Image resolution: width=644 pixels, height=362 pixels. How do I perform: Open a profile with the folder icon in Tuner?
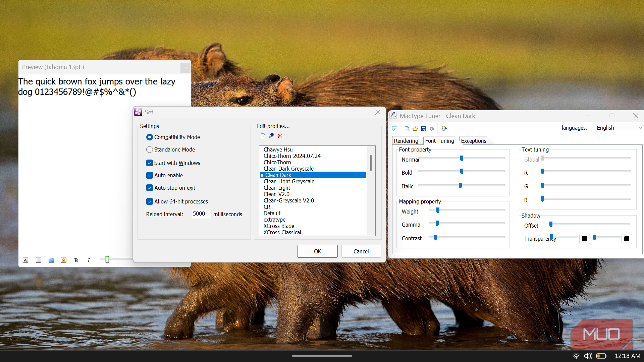click(415, 128)
